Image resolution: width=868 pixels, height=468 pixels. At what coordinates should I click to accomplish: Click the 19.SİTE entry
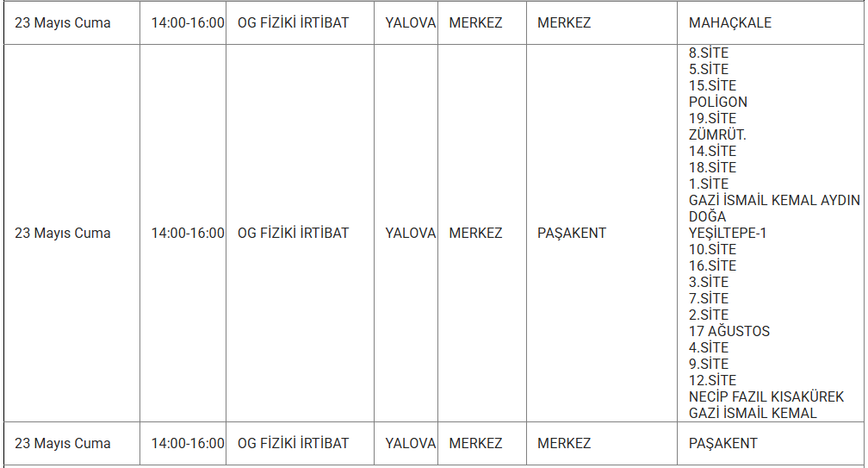712,118
